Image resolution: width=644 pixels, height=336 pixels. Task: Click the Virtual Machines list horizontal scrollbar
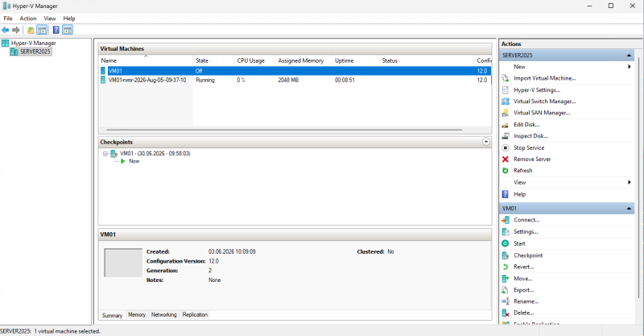[284, 130]
